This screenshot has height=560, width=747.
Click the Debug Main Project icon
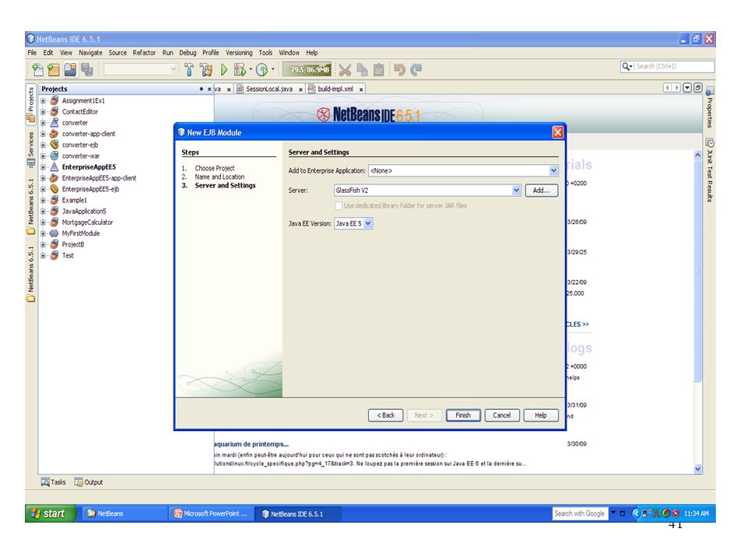click(240, 70)
